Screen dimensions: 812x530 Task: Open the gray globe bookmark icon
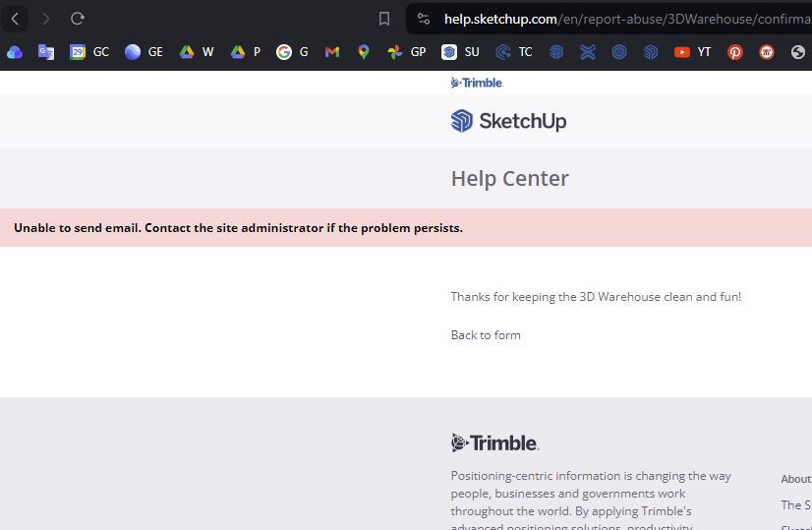click(x=798, y=52)
